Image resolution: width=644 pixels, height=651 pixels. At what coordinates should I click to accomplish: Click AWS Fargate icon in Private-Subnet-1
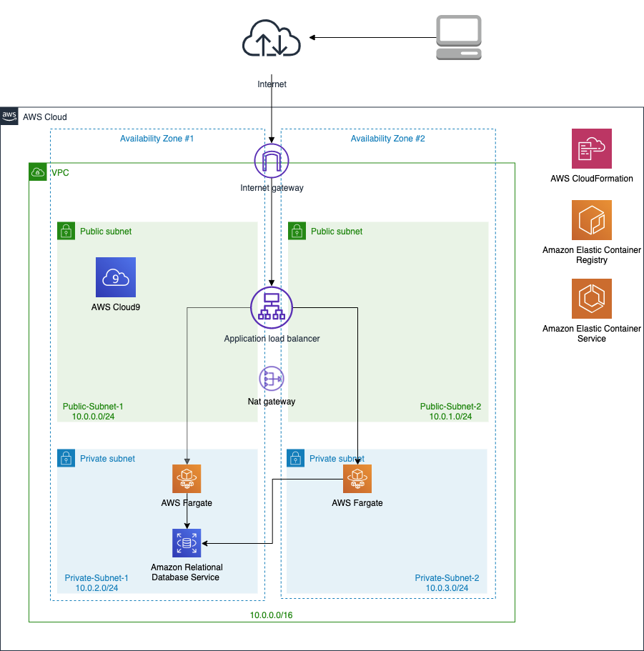click(x=187, y=479)
